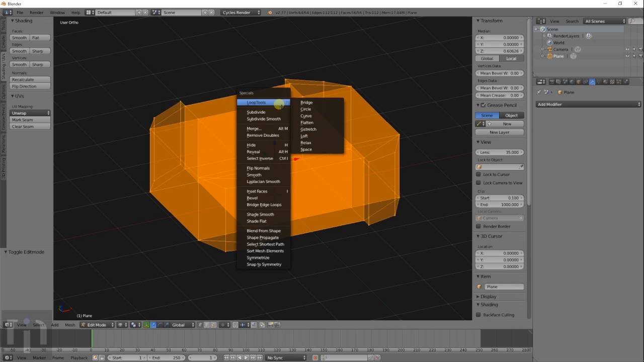Choose Relax in LoopTools submenu
Screen dimensions: 644x362
306,143
